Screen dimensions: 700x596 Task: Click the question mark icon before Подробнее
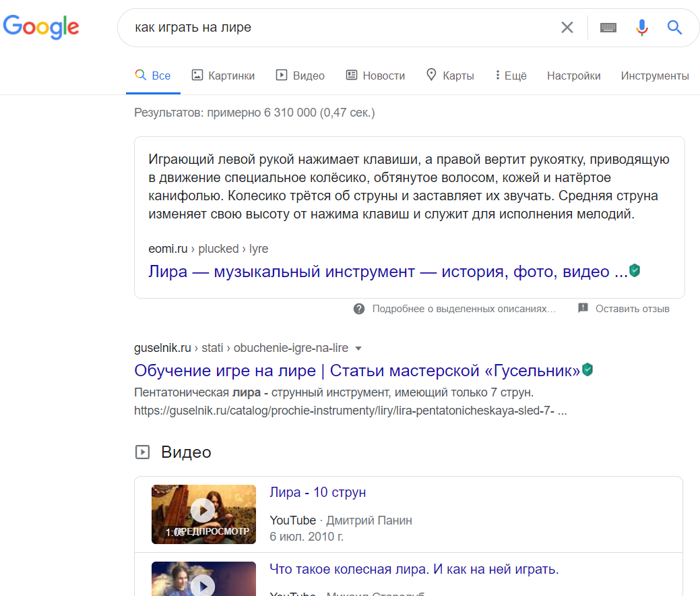point(359,308)
